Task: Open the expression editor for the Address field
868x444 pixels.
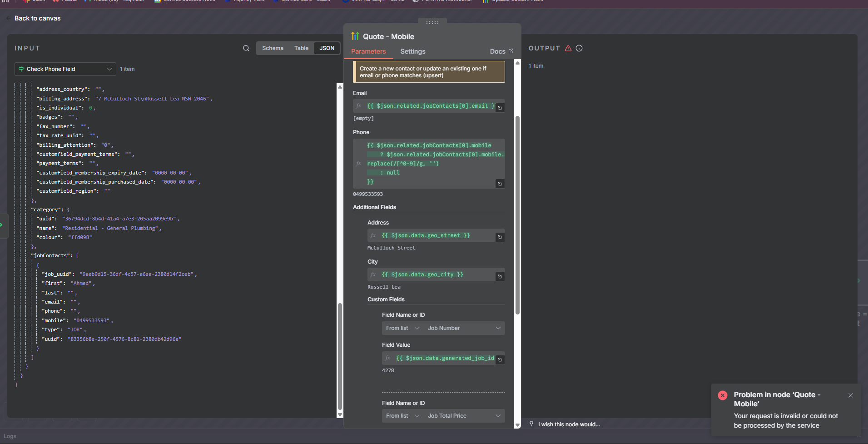Action: pyautogui.click(x=500, y=237)
